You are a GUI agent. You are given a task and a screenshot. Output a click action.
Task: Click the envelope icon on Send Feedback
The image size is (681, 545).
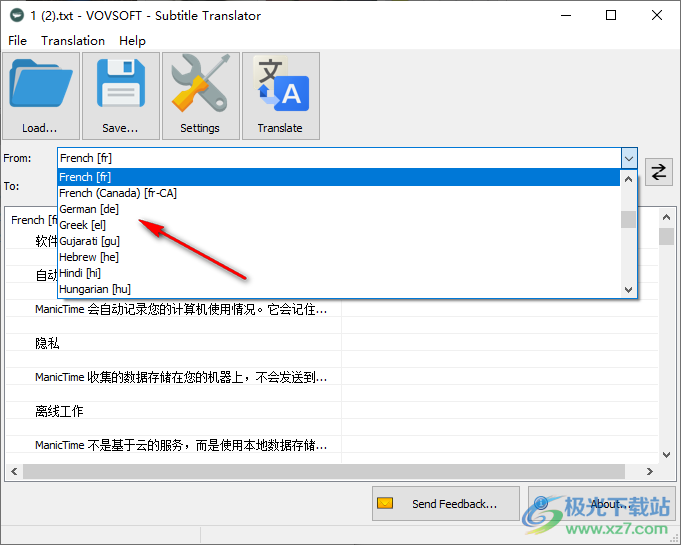[x=385, y=503]
